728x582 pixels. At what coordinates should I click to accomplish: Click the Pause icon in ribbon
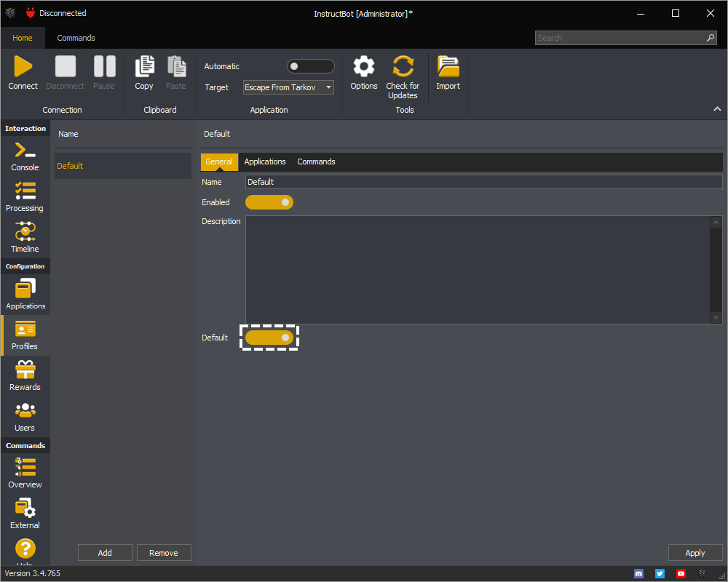click(x=104, y=66)
